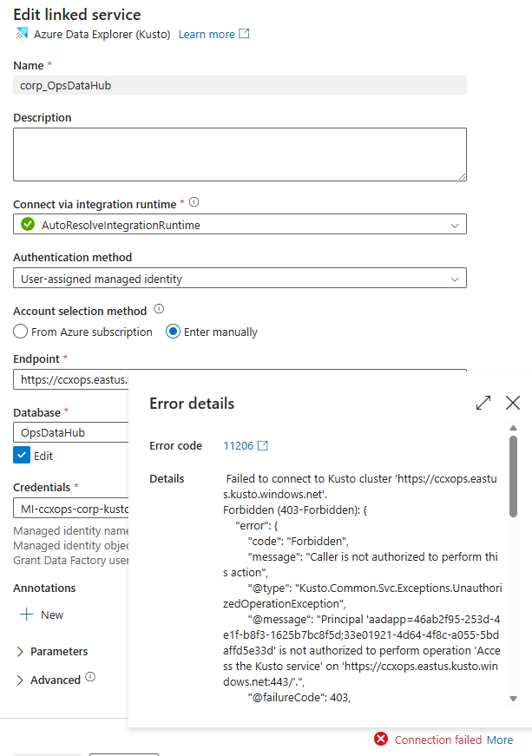Select From Azure subscription radio option
This screenshot has height=756, width=532.
[20, 332]
